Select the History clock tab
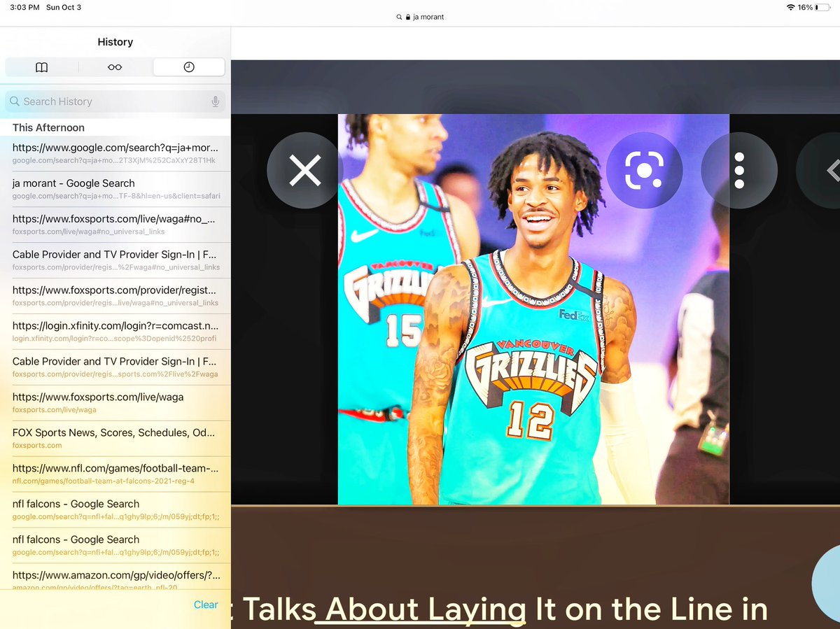This screenshot has width=840, height=629. click(189, 67)
